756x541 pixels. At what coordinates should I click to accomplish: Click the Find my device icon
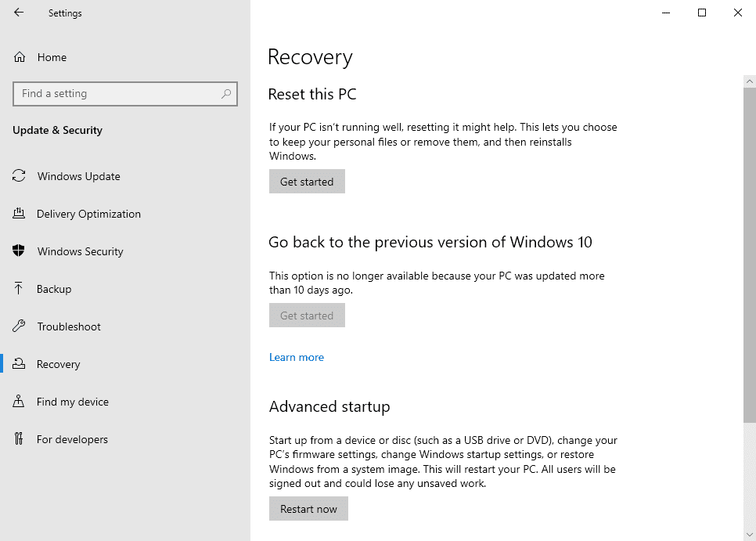(x=18, y=401)
